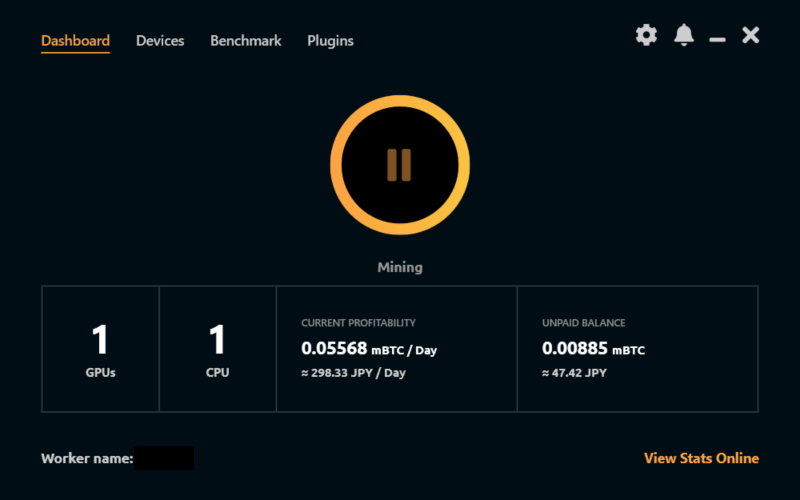Click the GPUs count tile
Viewport: 800px width, 500px height.
click(100, 348)
